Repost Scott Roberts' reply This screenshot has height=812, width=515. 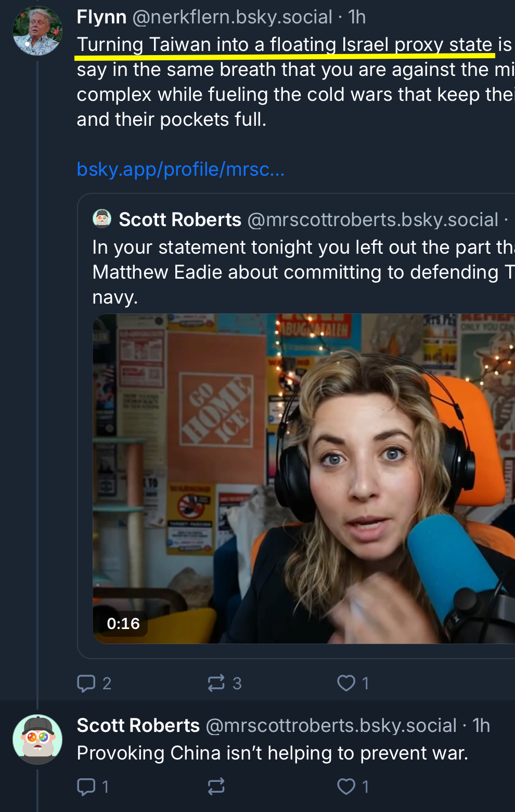pyautogui.click(x=216, y=786)
